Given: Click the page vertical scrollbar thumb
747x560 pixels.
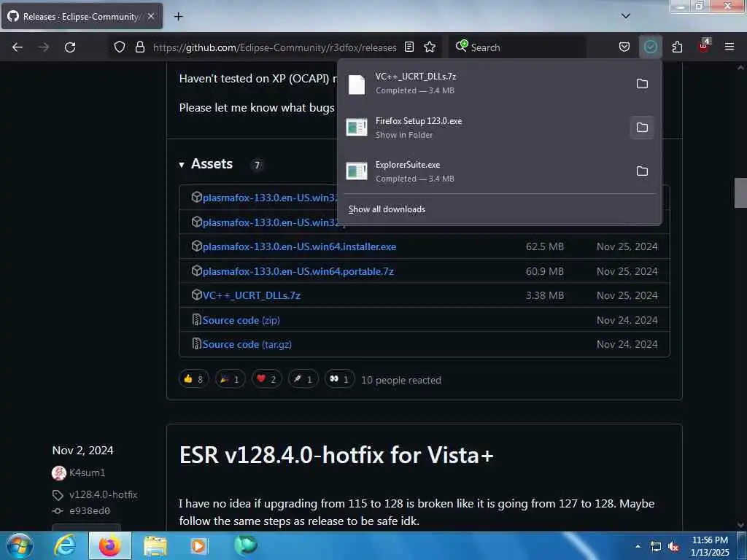Looking at the screenshot, I should pos(740,192).
